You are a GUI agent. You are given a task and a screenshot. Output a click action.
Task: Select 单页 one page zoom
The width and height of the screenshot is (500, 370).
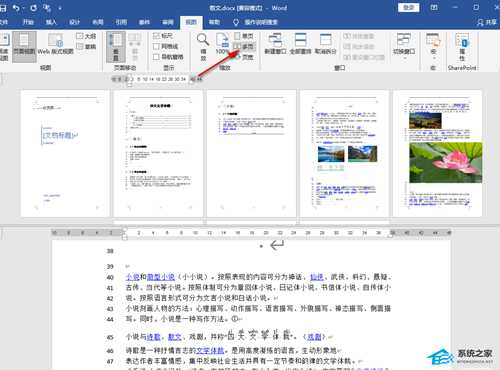[244, 36]
